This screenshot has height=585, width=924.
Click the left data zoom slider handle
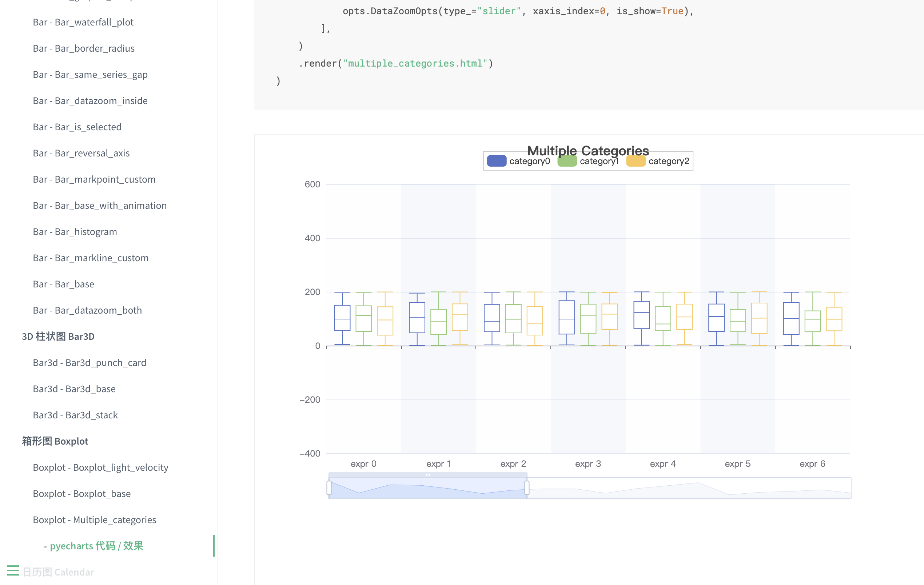click(329, 488)
